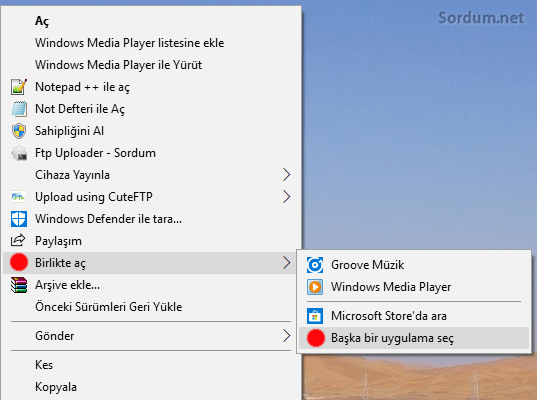Click the Not Defteri notepad icon
The width and height of the screenshot is (537, 400).
click(x=19, y=109)
